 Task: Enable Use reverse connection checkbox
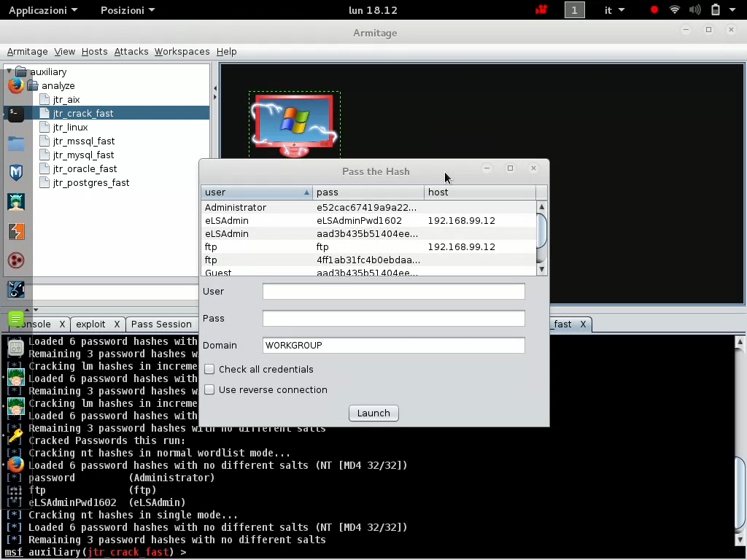(x=209, y=390)
